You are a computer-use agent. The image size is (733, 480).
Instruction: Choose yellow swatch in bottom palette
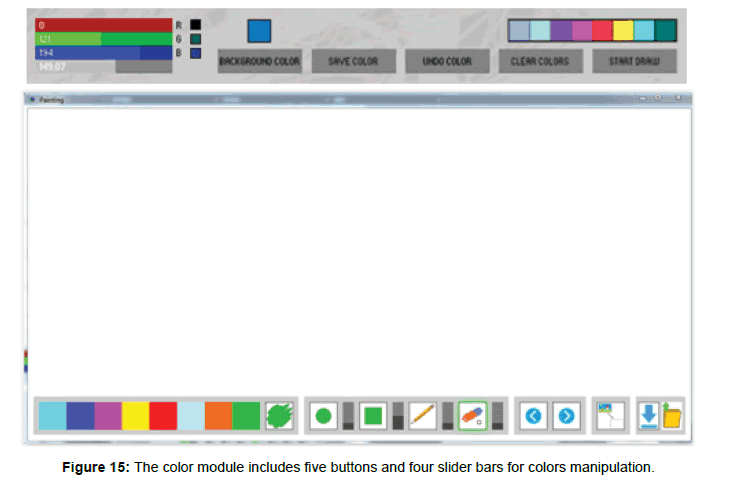[135, 415]
